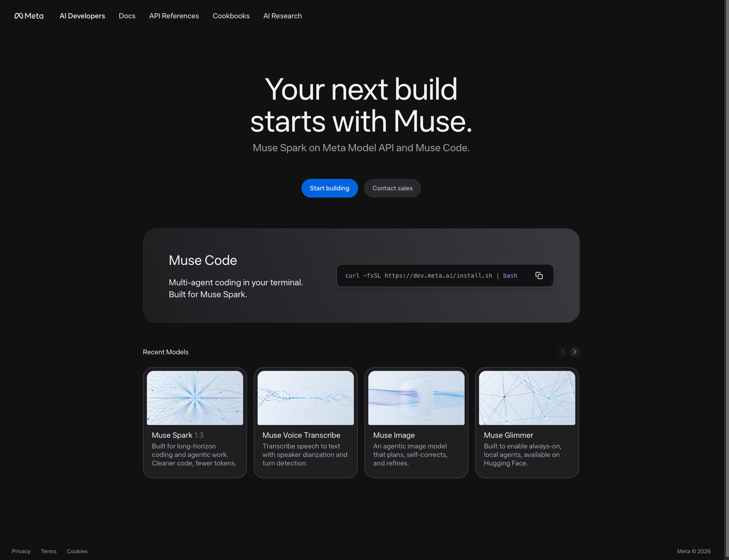Click 'An agentic image model' description

pos(410,455)
